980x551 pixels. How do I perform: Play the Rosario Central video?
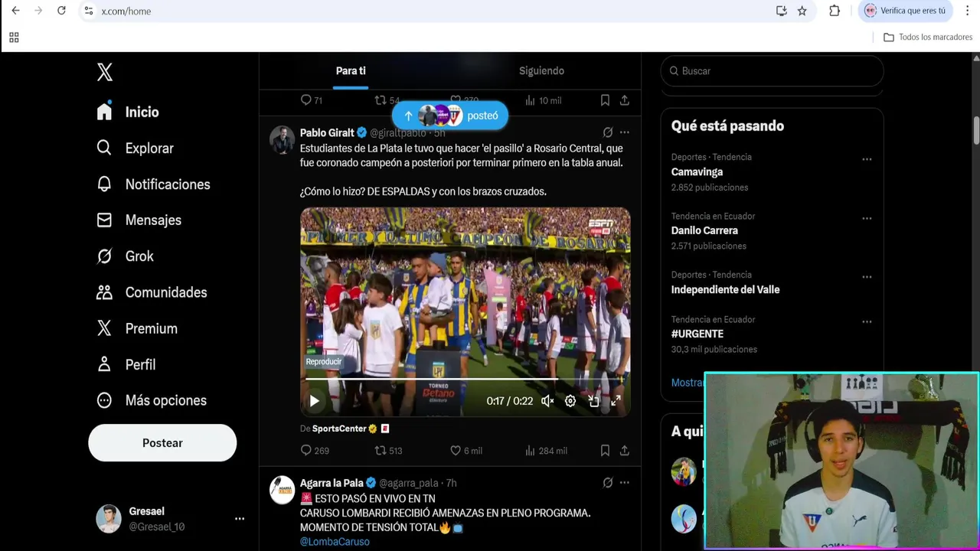[314, 401]
